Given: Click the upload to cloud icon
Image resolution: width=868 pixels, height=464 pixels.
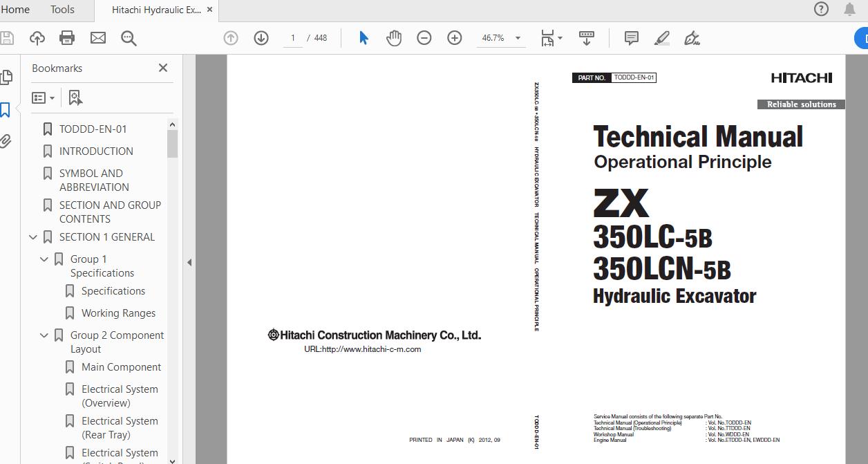Looking at the screenshot, I should (x=37, y=38).
